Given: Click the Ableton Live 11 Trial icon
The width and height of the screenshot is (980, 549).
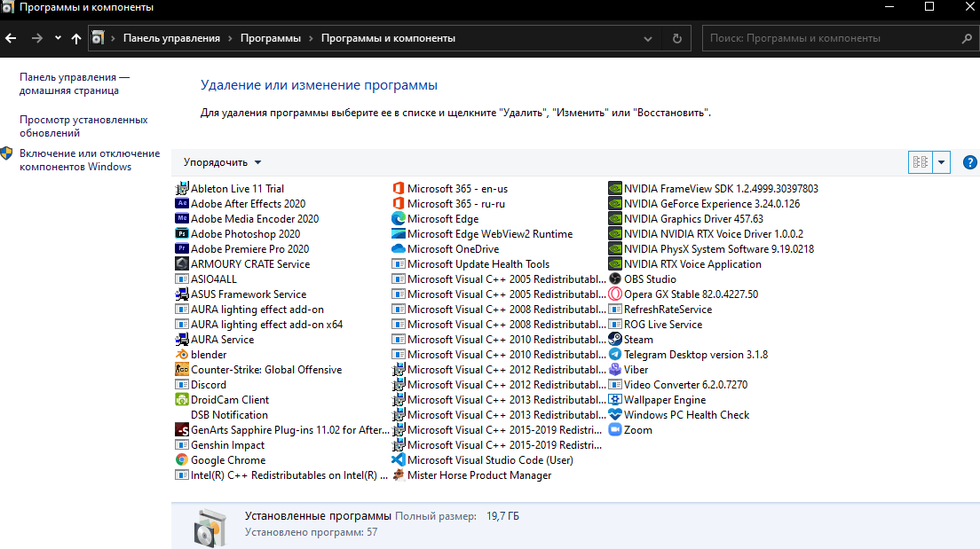Looking at the screenshot, I should click(181, 189).
